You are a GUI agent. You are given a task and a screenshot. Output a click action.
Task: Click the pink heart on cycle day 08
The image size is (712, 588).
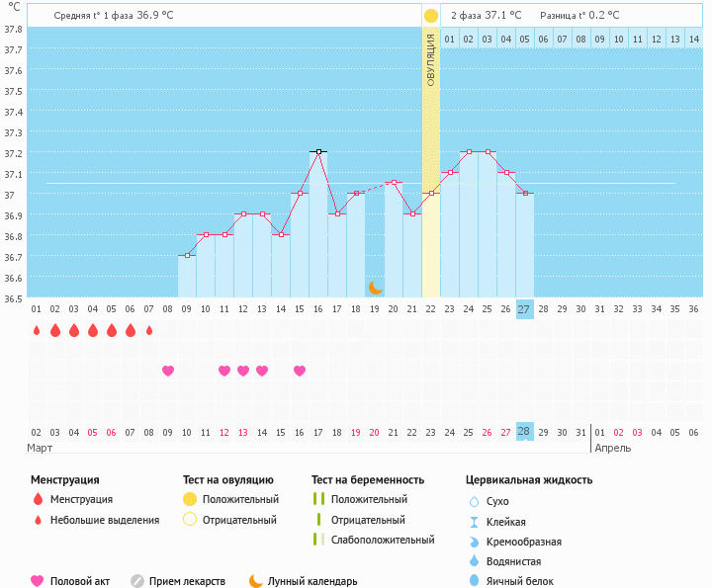click(x=168, y=371)
